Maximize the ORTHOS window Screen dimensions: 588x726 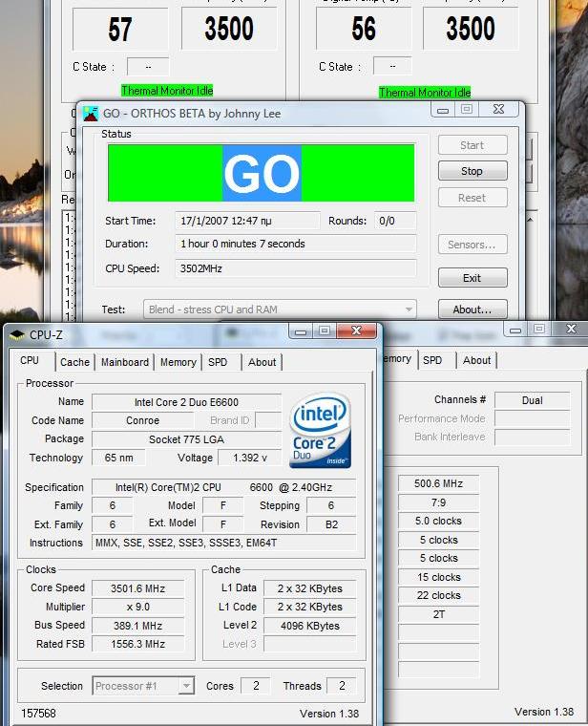[x=467, y=110]
